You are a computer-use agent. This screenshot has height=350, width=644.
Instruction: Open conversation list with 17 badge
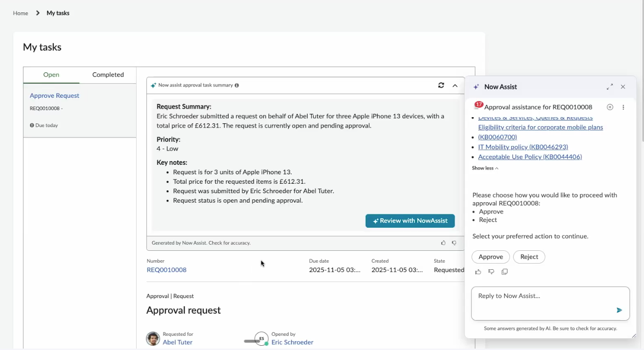(478, 106)
